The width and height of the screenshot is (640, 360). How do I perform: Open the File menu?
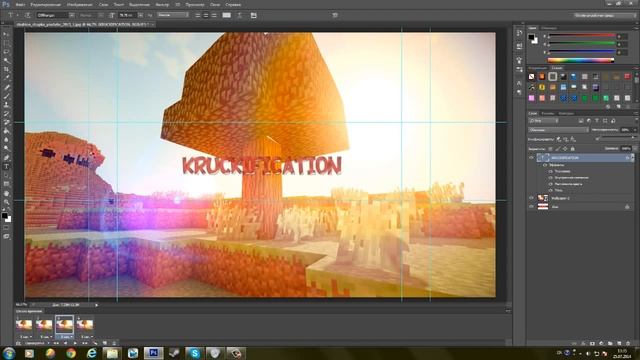click(20, 4)
